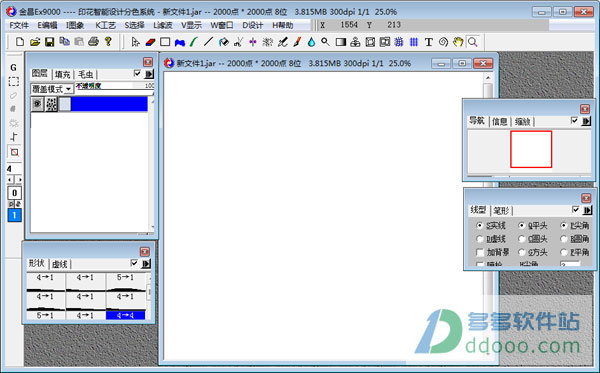
Task: Select the Eraser tool in toolbar
Action: click(x=150, y=42)
